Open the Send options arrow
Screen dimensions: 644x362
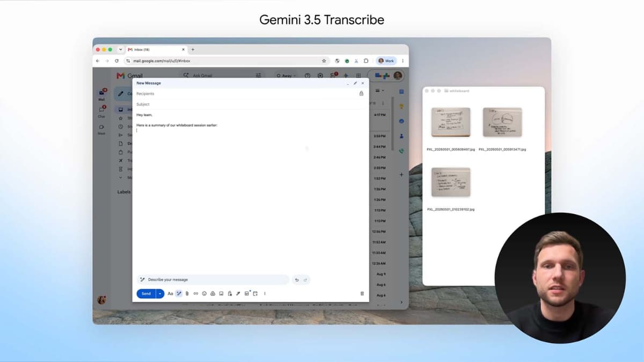click(160, 293)
